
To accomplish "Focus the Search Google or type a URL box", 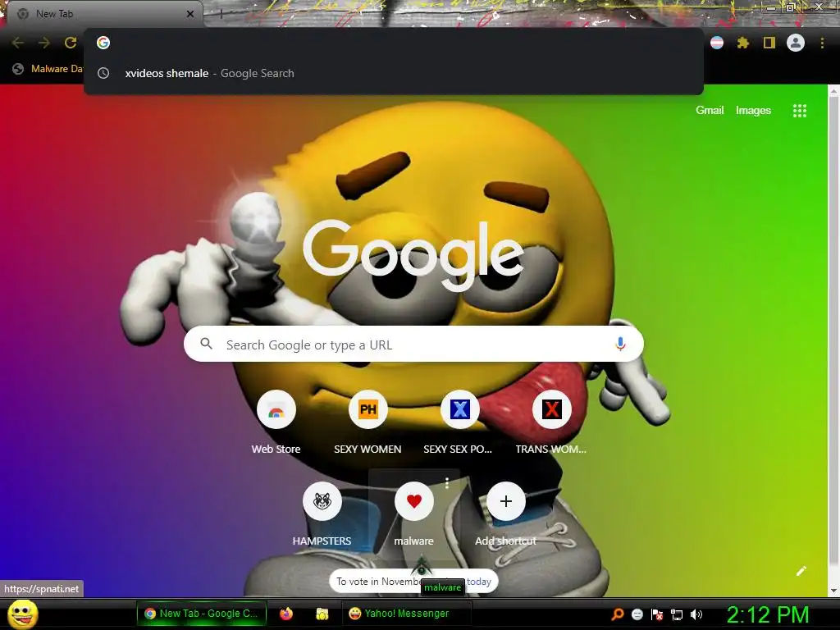I will pos(413,344).
